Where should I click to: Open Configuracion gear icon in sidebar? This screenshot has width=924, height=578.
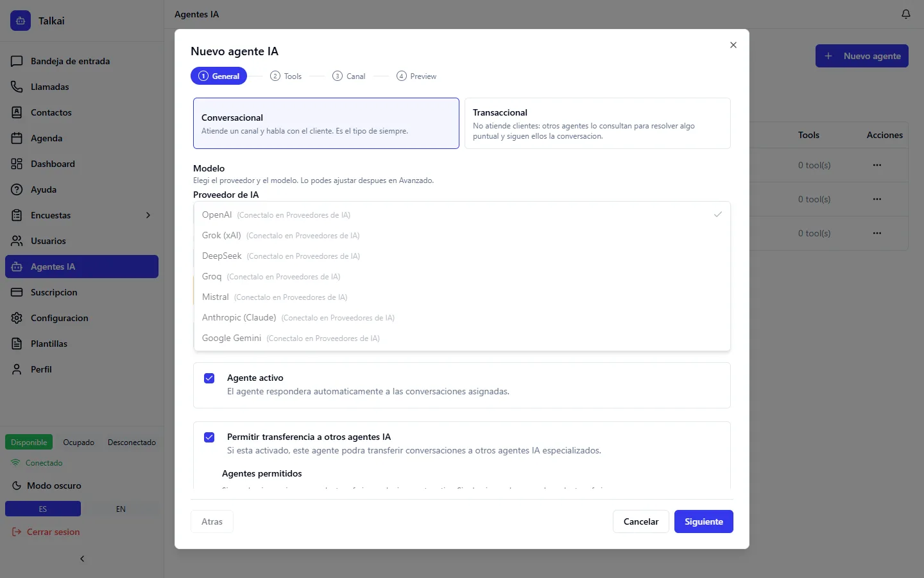(17, 318)
